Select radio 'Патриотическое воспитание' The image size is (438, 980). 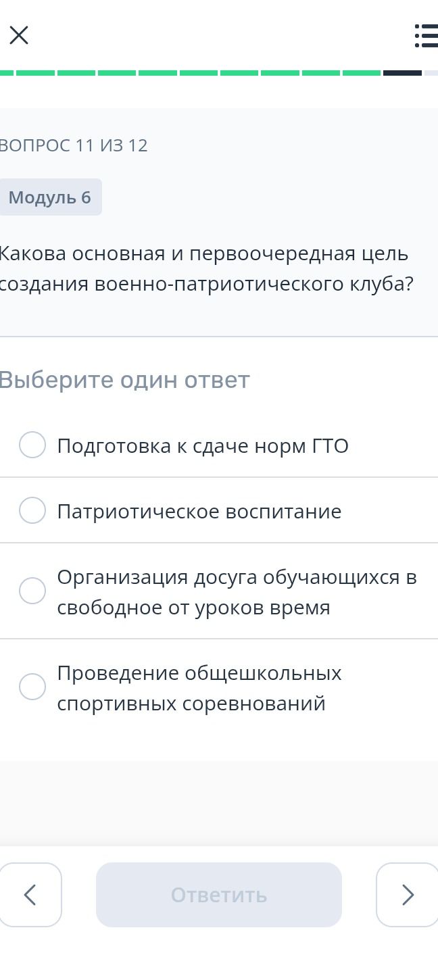[32, 510]
